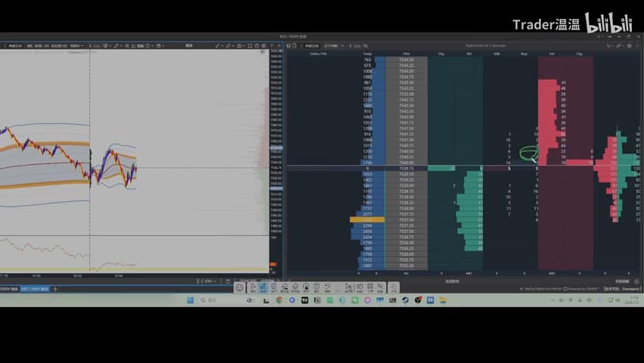Viewport: 644px width, 363px height.
Task: Click the DOM symbol field
Action: (311, 45)
